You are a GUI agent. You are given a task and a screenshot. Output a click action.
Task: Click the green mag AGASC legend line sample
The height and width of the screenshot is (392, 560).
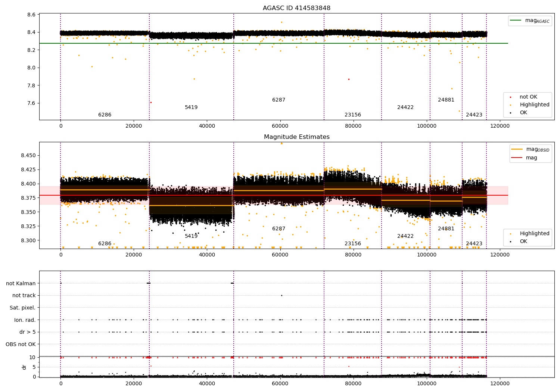516,21
